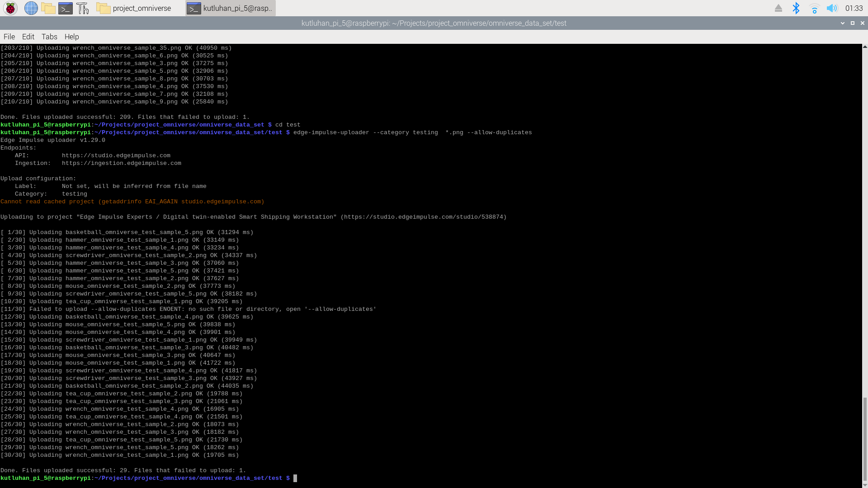Switch to kutluhan_pi_5@rasp terminal task
This screenshot has width=868, height=488.
pyautogui.click(x=231, y=8)
